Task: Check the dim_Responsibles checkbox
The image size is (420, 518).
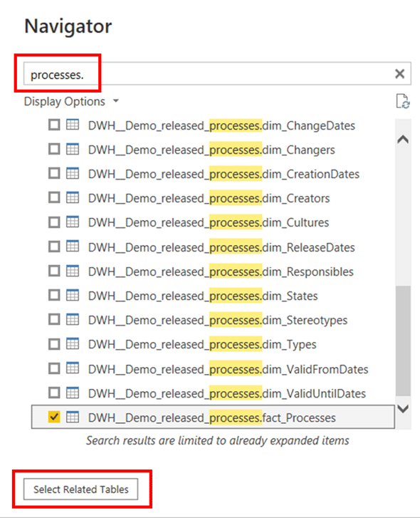Action: click(x=54, y=271)
